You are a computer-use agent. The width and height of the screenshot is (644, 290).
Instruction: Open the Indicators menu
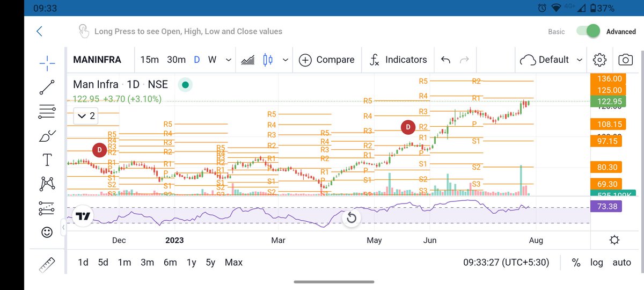click(x=398, y=60)
